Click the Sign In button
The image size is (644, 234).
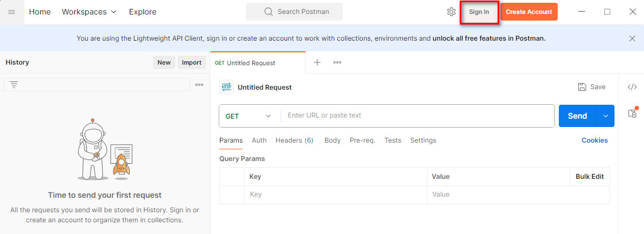(479, 12)
